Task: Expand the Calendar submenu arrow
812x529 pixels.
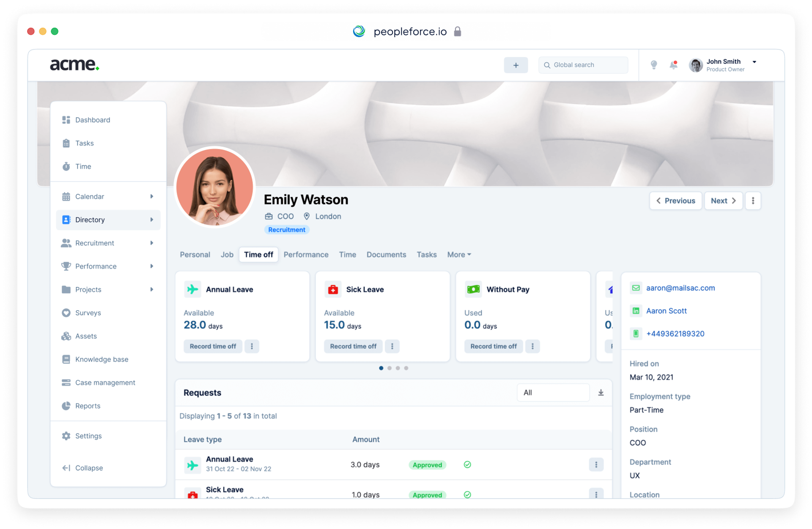Action: point(151,196)
